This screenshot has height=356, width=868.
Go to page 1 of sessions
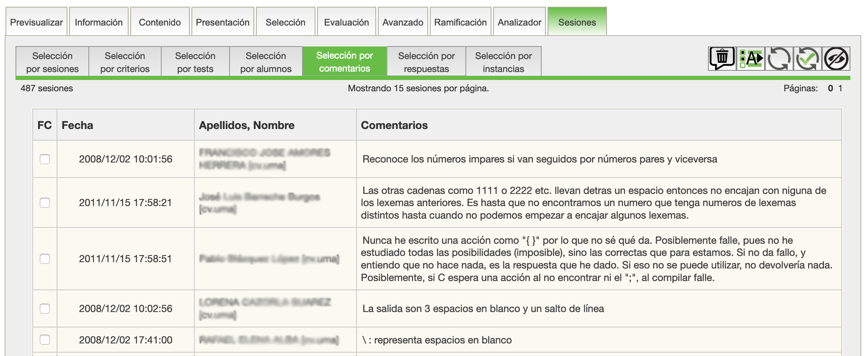[x=840, y=88]
